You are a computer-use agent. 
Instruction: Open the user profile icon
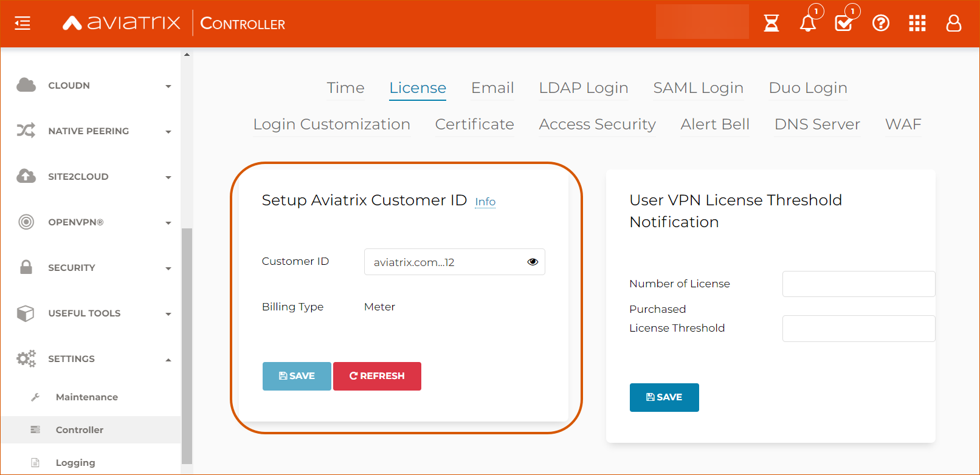pyautogui.click(x=954, y=23)
